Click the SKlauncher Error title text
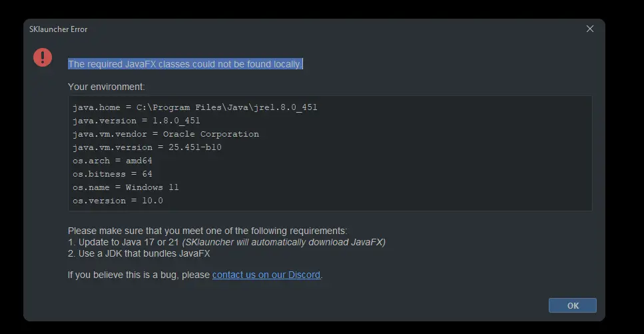Screen dimensions: 644x334 59,29
